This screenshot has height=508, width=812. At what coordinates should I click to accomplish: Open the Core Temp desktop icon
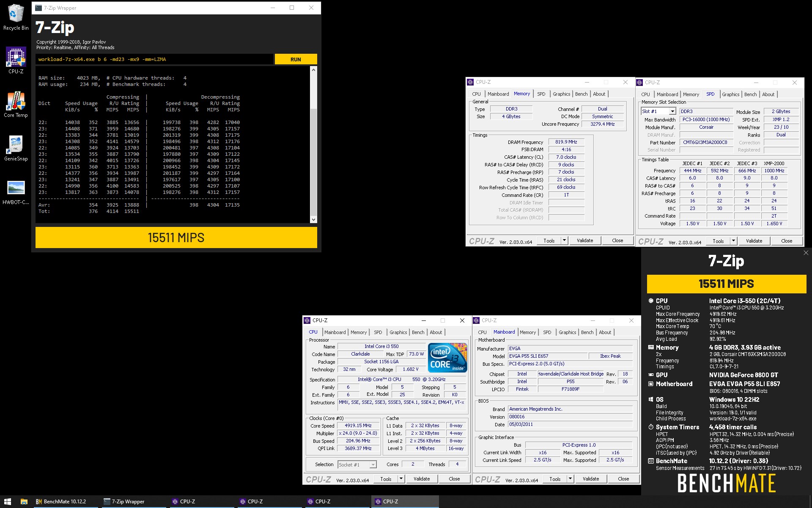pos(16,104)
